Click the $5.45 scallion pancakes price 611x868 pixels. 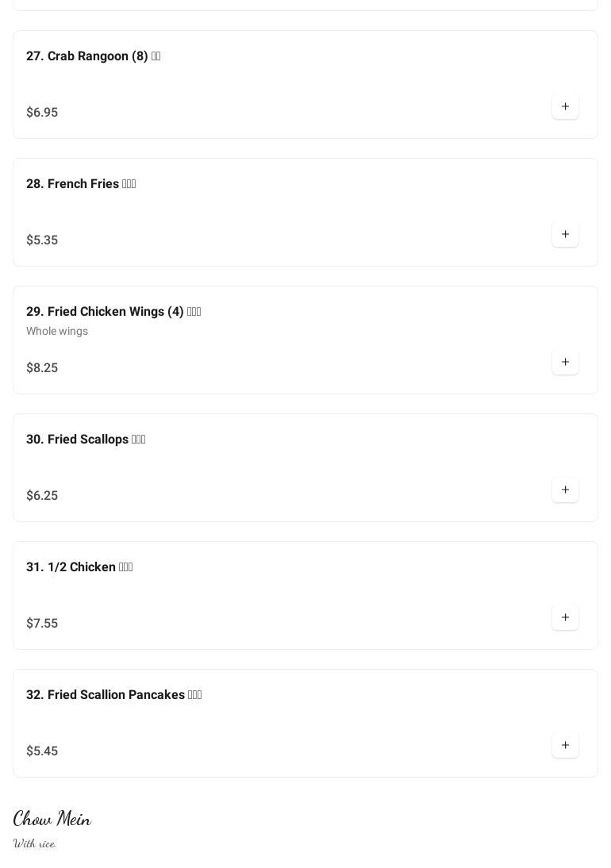[42, 751]
